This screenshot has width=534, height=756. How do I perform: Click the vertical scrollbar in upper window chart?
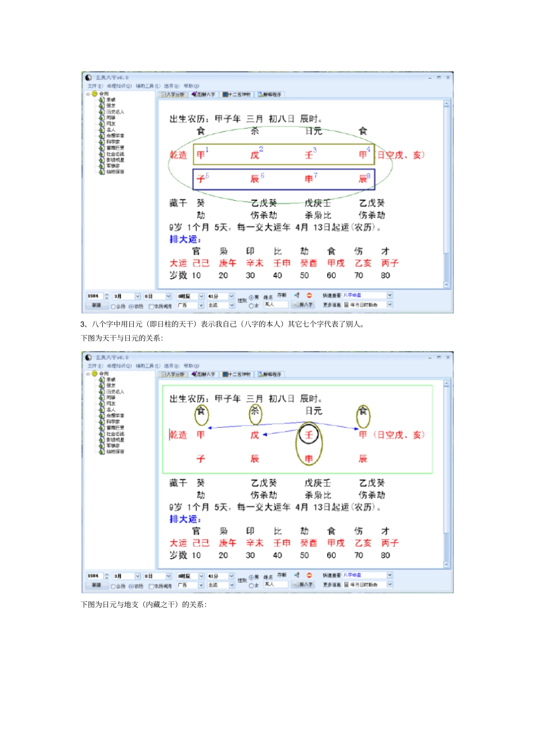[447, 194]
